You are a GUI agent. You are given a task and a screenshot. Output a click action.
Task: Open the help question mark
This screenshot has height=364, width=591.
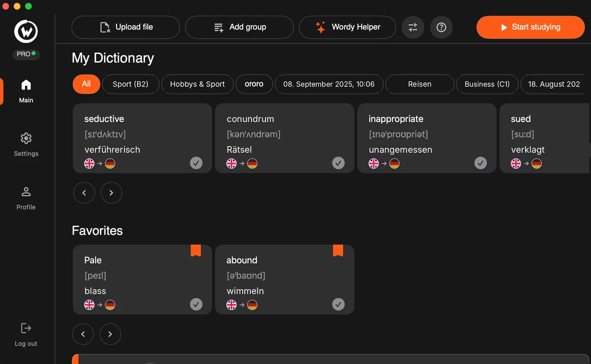click(441, 27)
